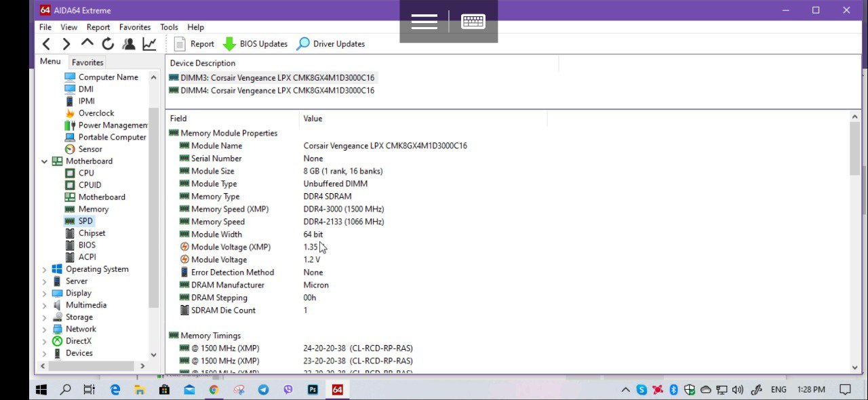Select Portable Computer in the tree
The image size is (868, 400).
(105, 137)
